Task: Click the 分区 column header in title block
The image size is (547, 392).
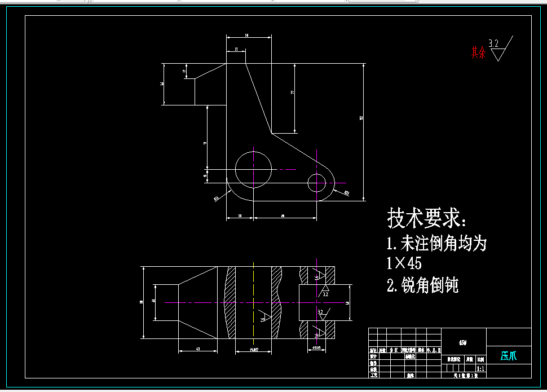Action: point(394,350)
